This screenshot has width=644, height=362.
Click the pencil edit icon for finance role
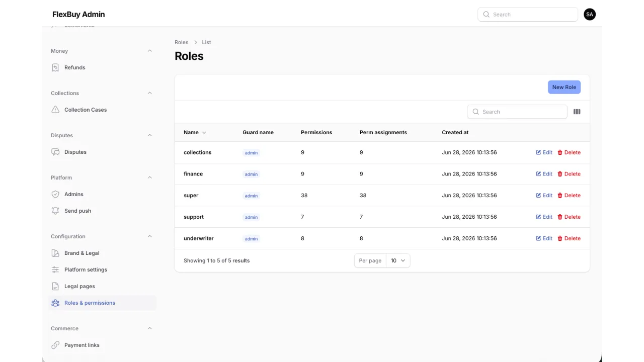pos(538,174)
